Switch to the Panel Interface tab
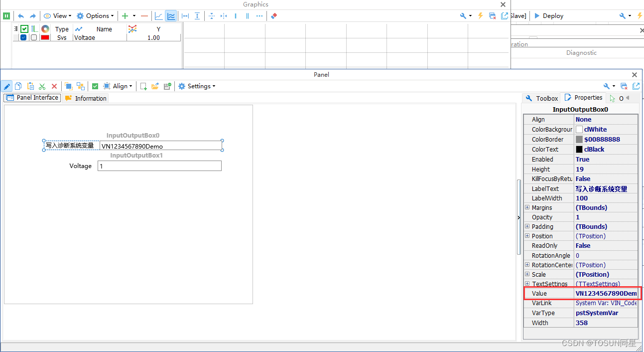This screenshot has width=644, height=352. pyautogui.click(x=32, y=98)
